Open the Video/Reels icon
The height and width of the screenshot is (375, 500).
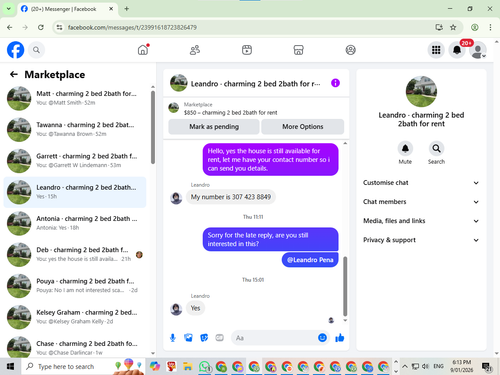247,50
